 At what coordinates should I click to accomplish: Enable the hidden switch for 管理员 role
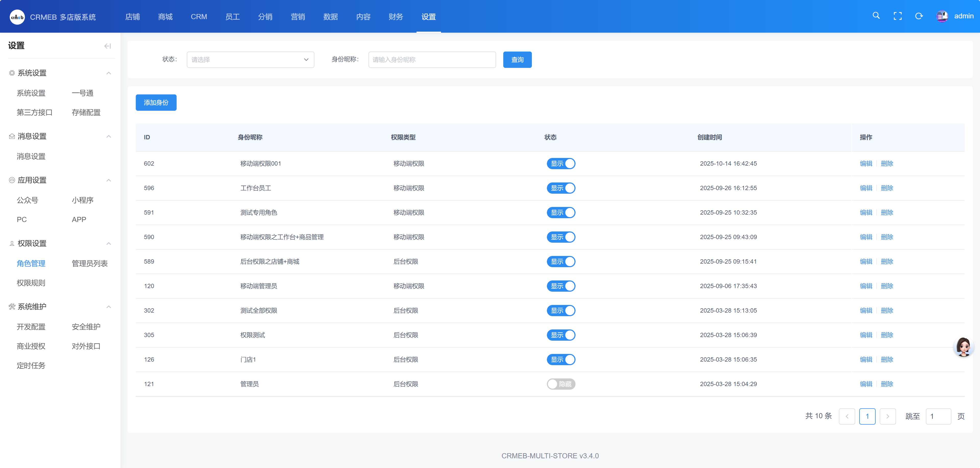pos(561,384)
